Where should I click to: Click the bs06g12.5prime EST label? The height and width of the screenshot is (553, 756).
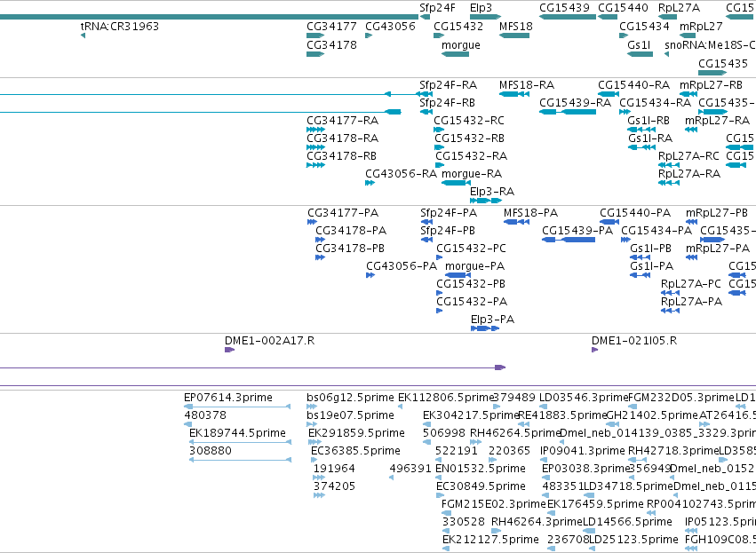click(x=351, y=398)
